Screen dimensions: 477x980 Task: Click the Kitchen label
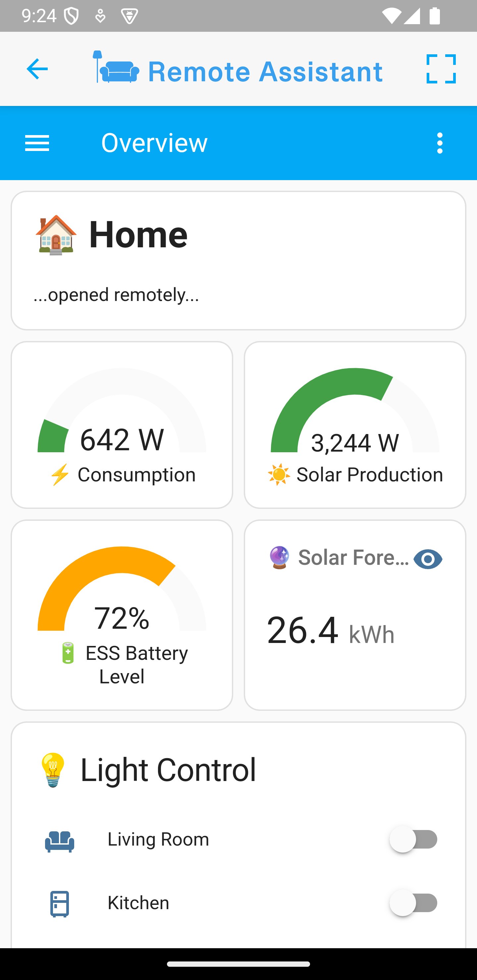(x=138, y=903)
